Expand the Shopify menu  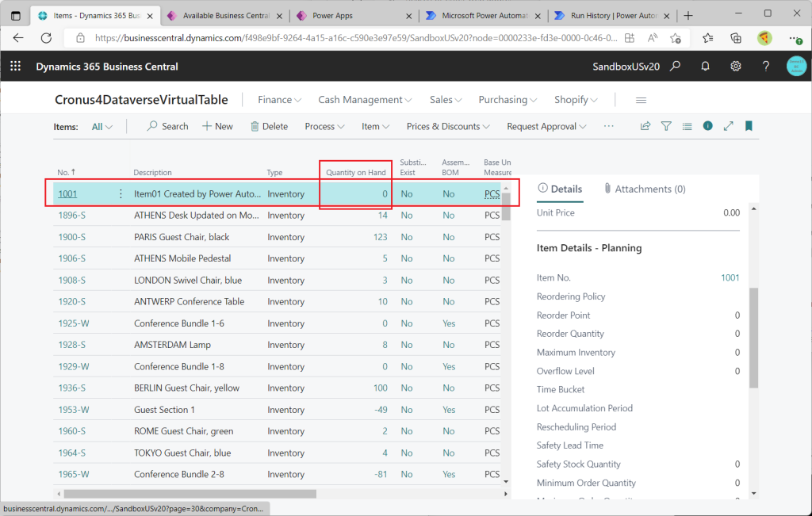576,100
